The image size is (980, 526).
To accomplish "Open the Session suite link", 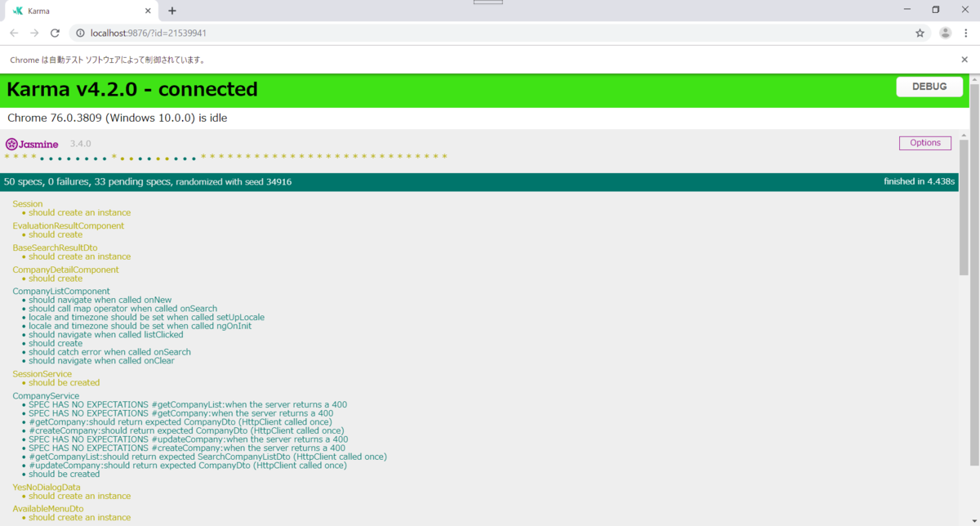I will click(28, 203).
